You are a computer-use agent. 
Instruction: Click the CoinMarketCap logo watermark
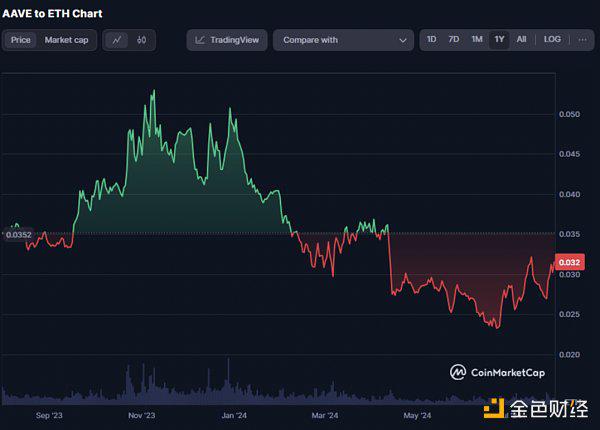496,372
